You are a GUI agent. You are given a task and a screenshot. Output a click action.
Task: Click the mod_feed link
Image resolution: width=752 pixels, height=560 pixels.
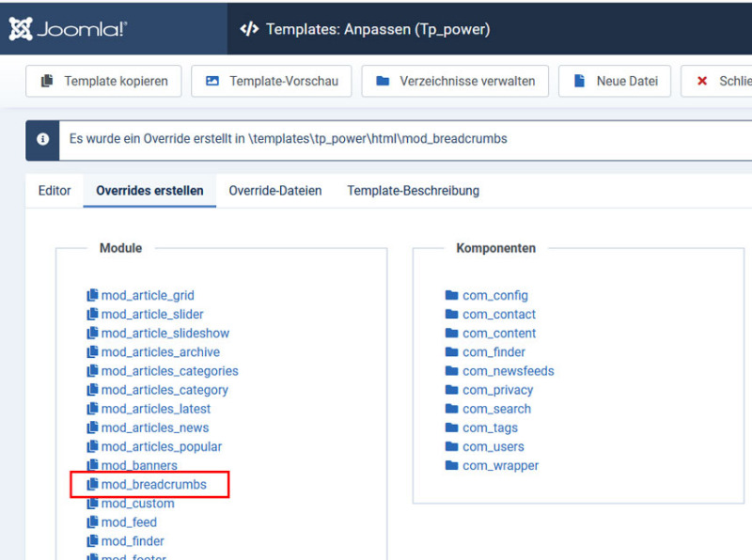click(x=129, y=522)
